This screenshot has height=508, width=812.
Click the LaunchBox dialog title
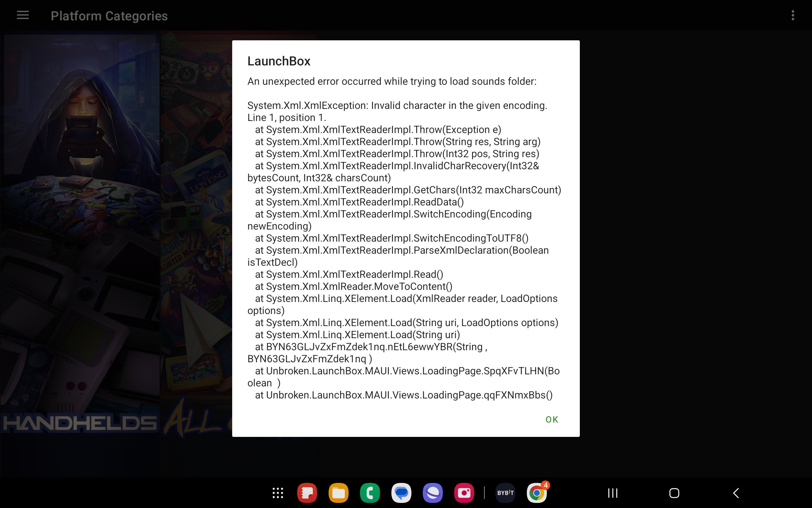[x=279, y=61]
